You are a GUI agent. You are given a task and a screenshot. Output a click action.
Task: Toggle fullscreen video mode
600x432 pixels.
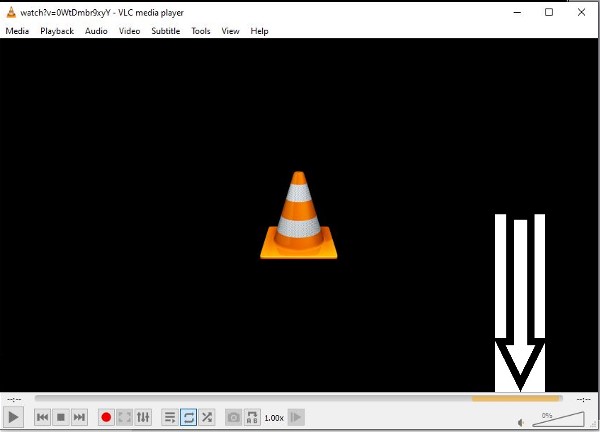(124, 417)
